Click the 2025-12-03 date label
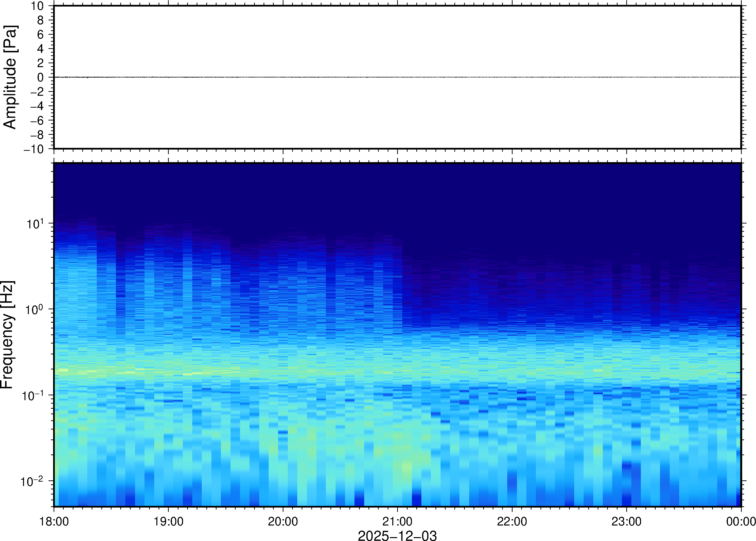The height and width of the screenshot is (541, 756). pyautogui.click(x=397, y=535)
